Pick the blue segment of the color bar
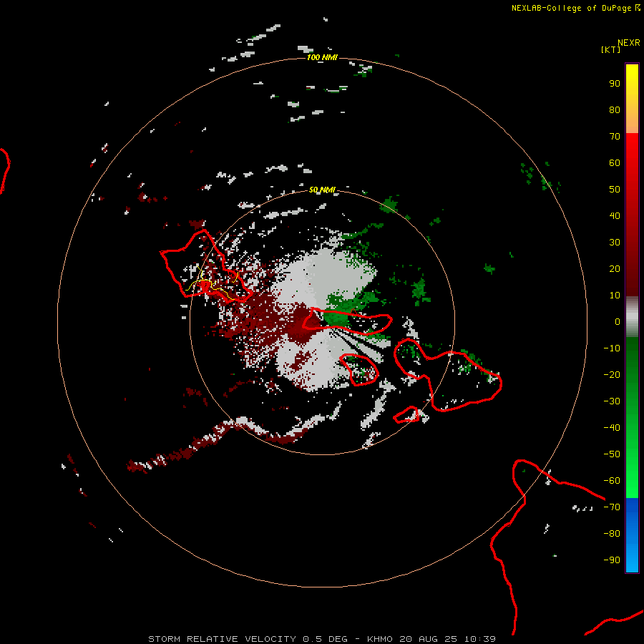The image size is (644, 644). coord(632,535)
